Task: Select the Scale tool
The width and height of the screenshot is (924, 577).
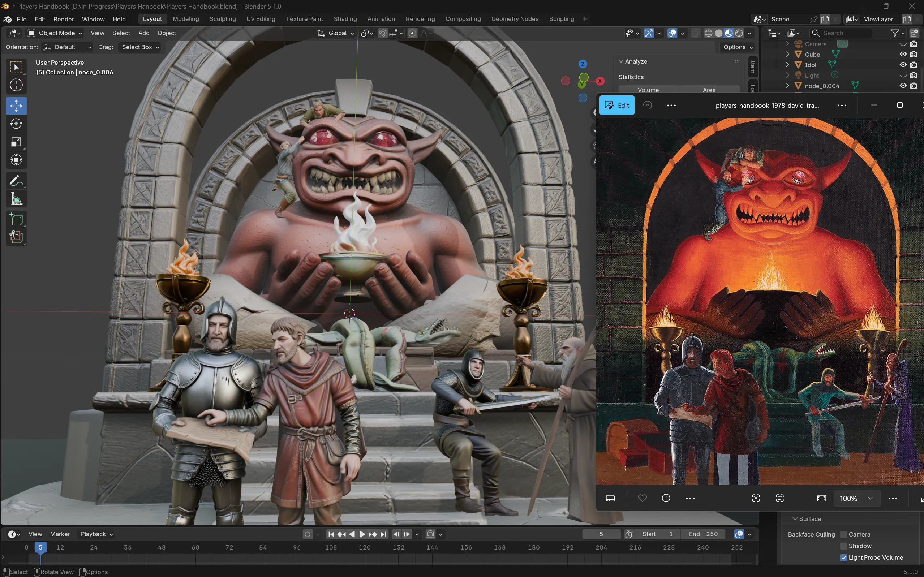Action: coord(16,142)
